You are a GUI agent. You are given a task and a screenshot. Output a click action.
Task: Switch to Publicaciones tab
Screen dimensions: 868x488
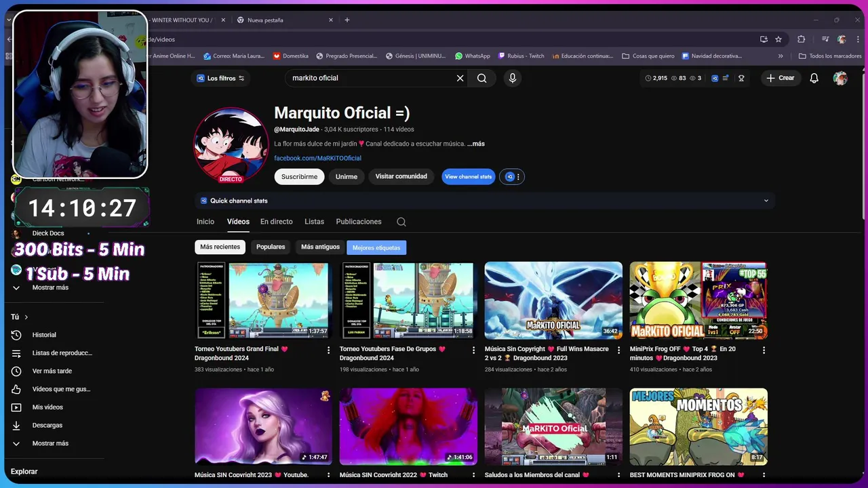tap(359, 222)
